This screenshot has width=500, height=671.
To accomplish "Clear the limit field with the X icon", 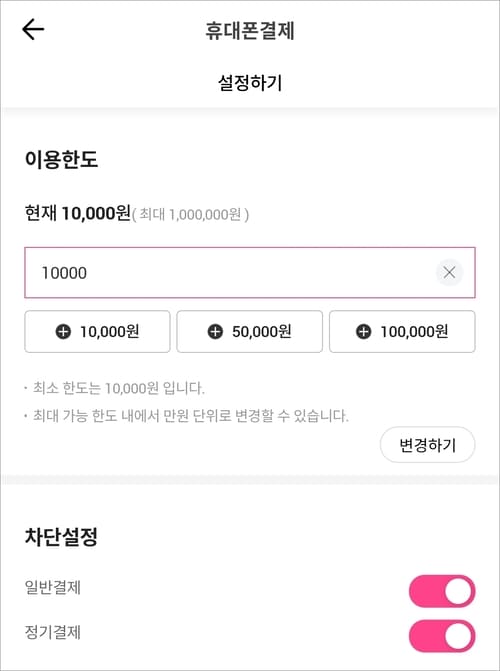I will 449,272.
